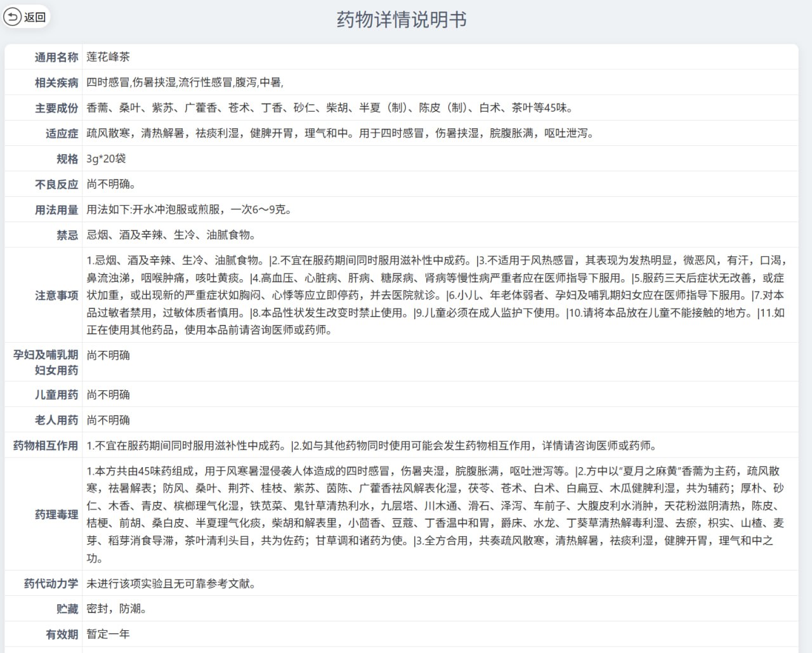Click the 老人用药 row label
Screen dimensions: 812x653
55,419
